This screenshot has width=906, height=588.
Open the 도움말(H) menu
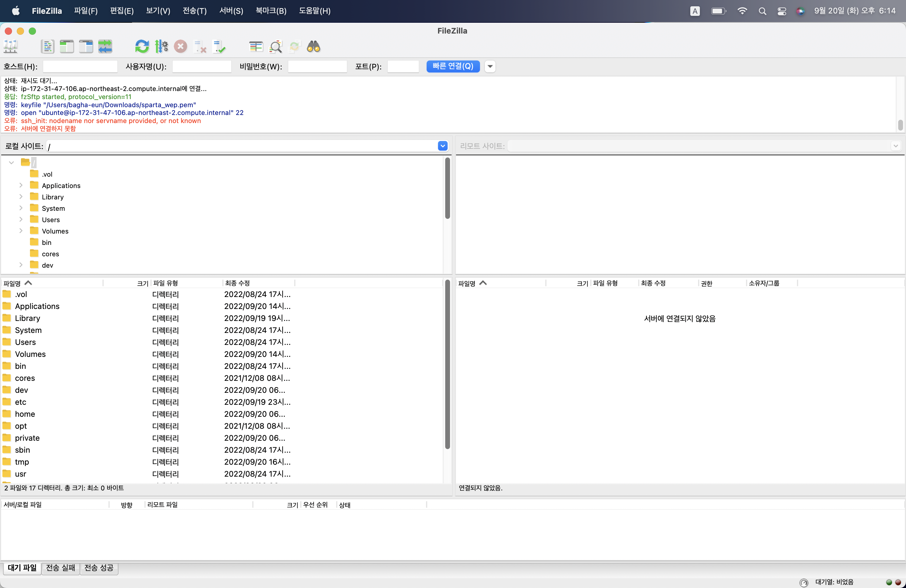click(x=315, y=11)
